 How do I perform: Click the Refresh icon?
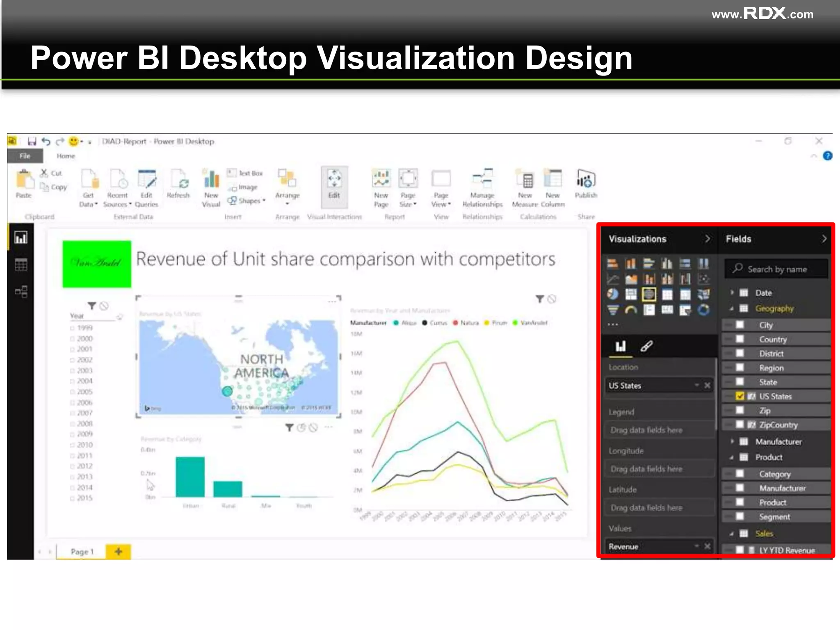[179, 179]
